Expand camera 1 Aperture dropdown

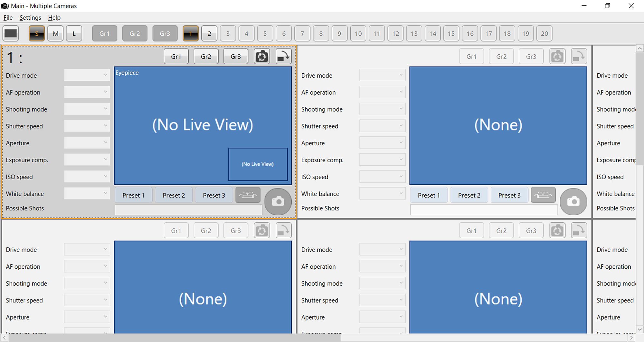(x=87, y=143)
